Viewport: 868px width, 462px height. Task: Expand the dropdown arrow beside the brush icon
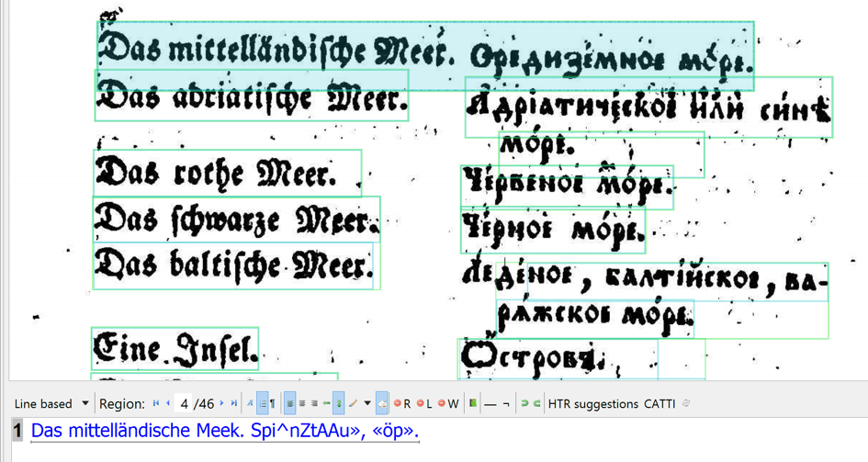coord(367,403)
